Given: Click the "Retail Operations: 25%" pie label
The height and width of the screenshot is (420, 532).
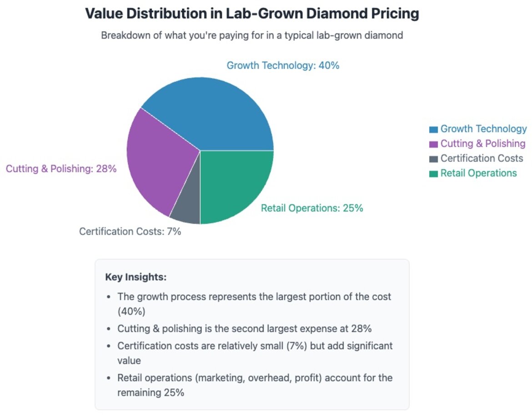Looking at the screenshot, I should 312,208.
